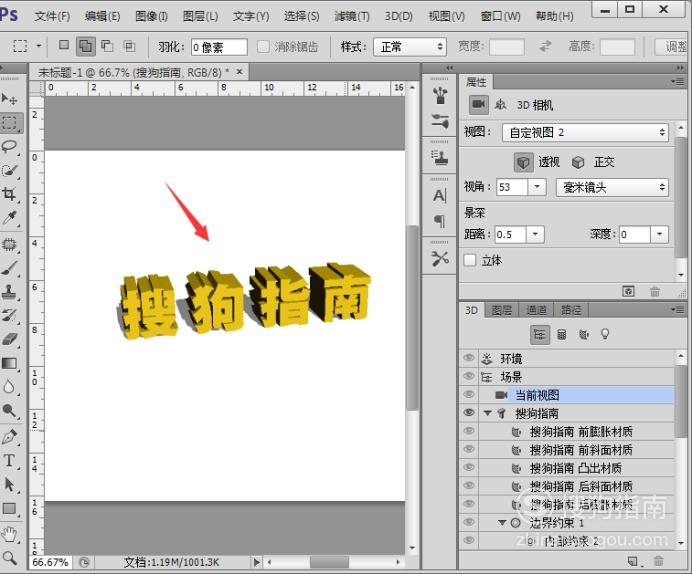The image size is (692, 574).
Task: Select the Zoom tool
Action: [9, 558]
